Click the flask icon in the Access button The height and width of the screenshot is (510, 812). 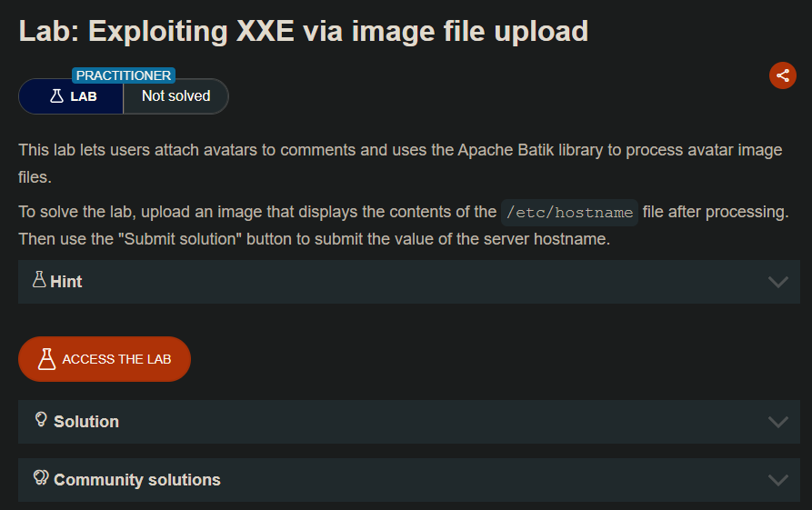[47, 359]
